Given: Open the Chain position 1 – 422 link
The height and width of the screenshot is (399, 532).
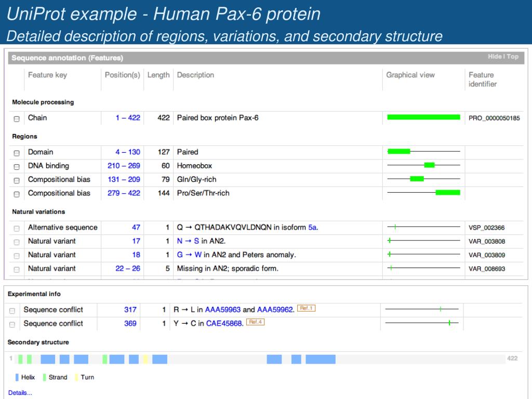Looking at the screenshot, I should pyautogui.click(x=128, y=118).
